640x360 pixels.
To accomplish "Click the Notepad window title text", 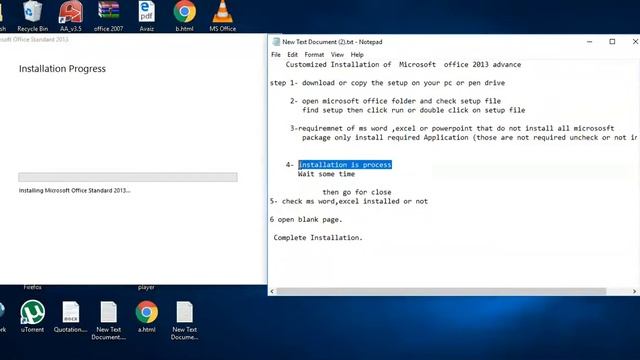I will 332,42.
